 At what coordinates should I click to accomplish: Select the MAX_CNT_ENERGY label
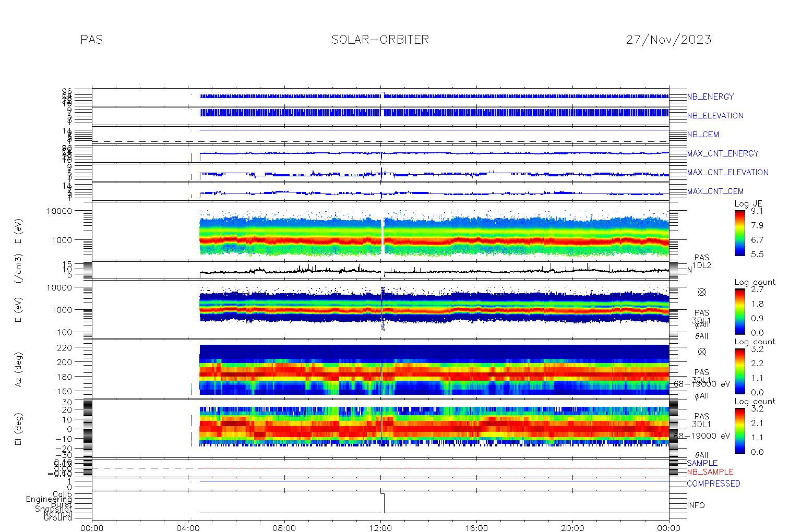[x=723, y=153]
